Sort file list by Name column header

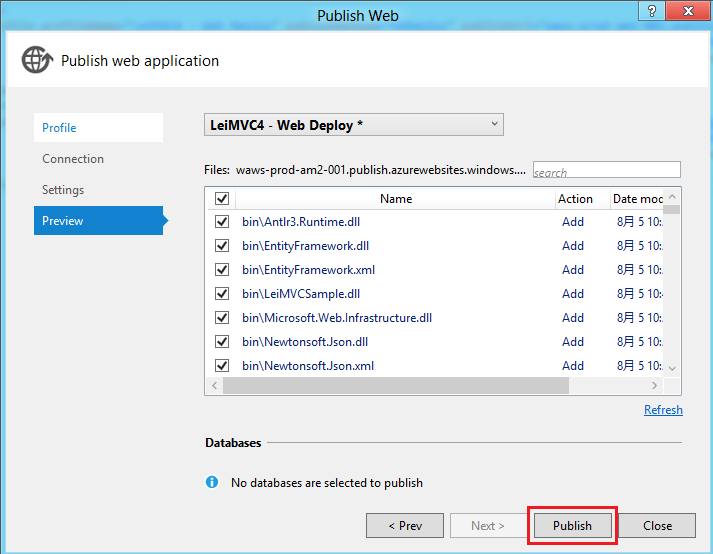[x=396, y=199]
